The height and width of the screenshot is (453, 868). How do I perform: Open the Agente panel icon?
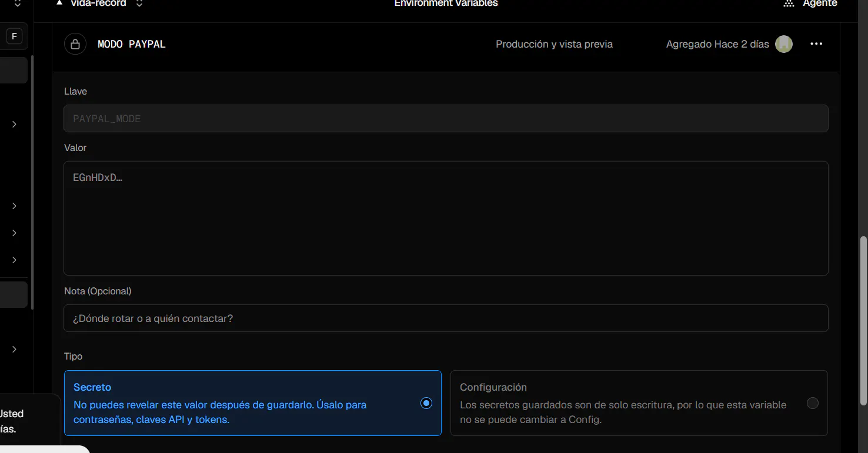tap(789, 4)
